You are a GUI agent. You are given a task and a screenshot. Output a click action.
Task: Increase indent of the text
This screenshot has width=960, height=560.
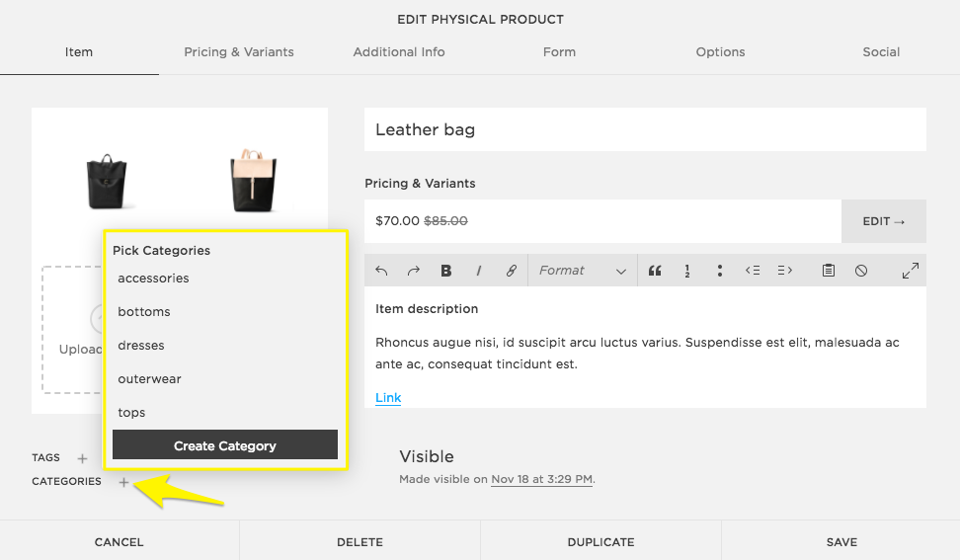(785, 271)
